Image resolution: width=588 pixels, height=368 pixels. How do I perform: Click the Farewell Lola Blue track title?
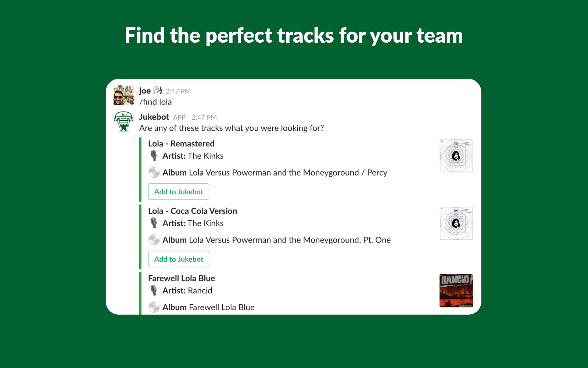coord(182,278)
